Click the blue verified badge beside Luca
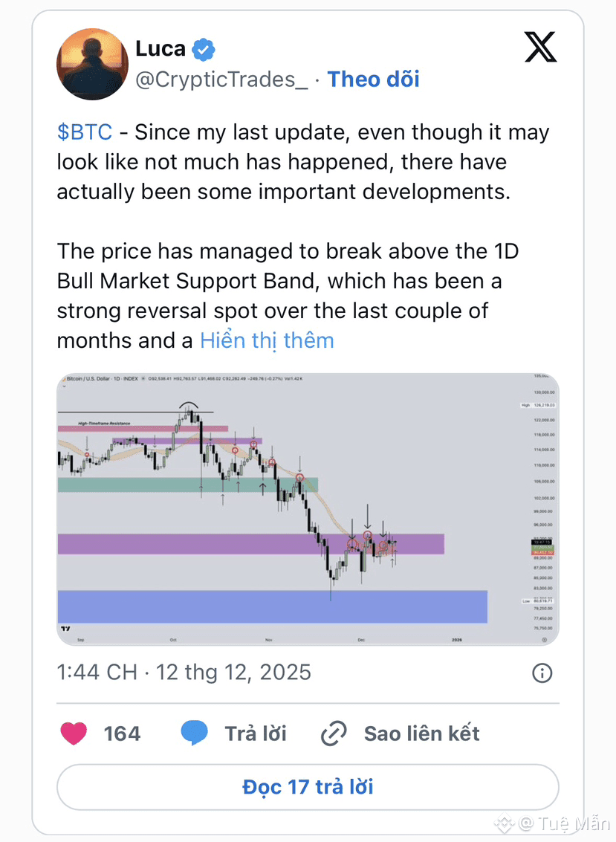The width and height of the screenshot is (616, 842). point(204,50)
